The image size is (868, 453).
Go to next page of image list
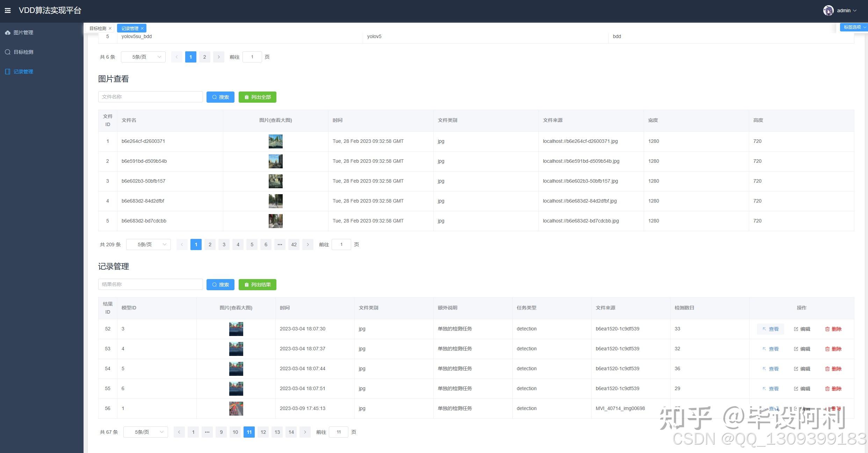pyautogui.click(x=308, y=244)
